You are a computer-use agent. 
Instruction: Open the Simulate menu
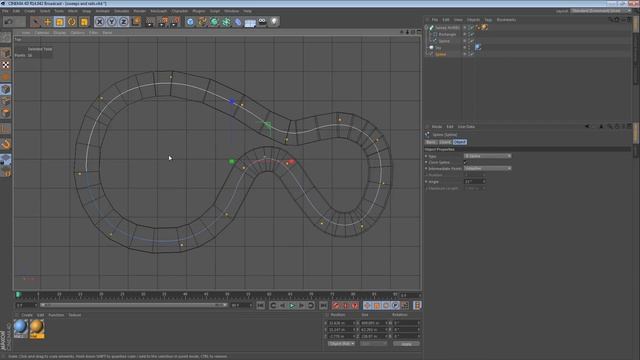[x=121, y=11]
